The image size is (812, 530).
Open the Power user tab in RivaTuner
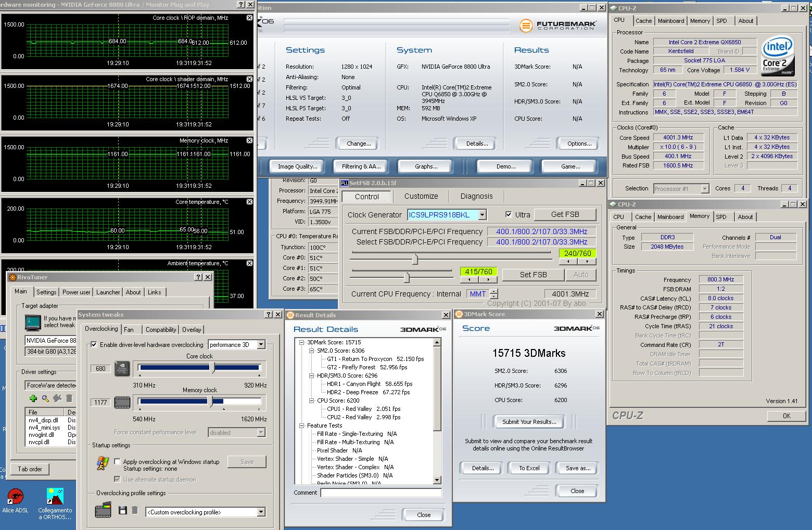tap(77, 292)
